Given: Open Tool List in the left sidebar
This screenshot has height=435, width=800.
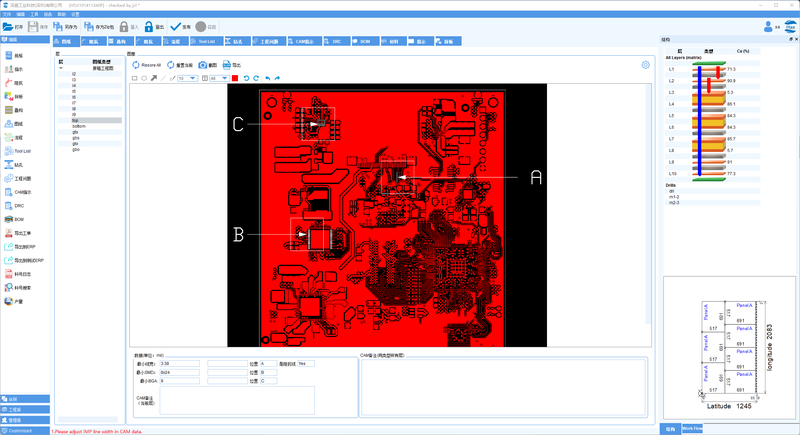Looking at the screenshot, I should pos(18,151).
